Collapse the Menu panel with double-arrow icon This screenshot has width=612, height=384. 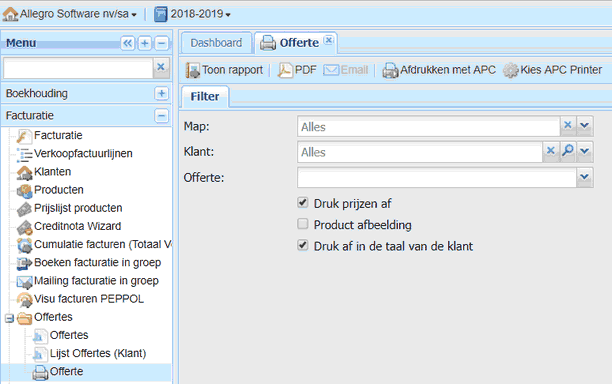128,43
